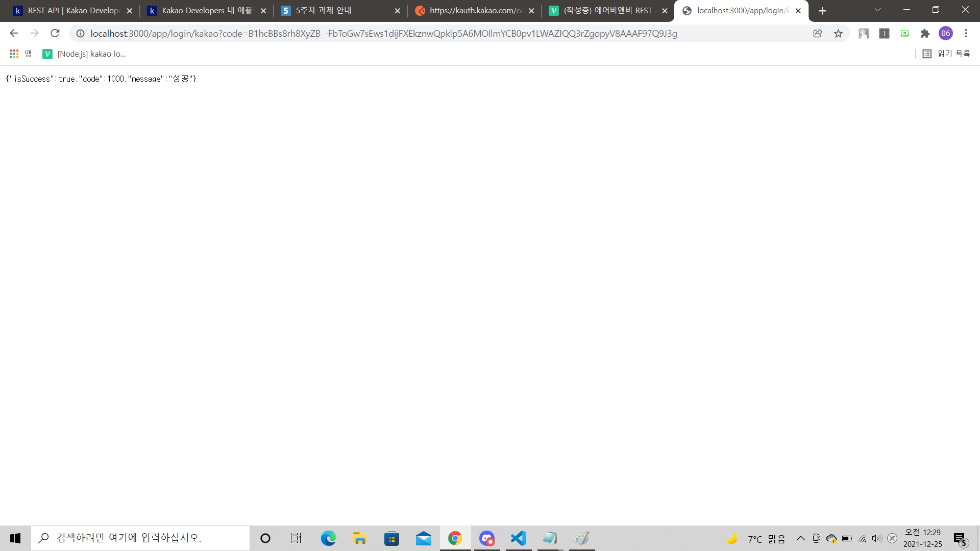Reload the current page
The height and width of the screenshot is (551, 980).
(55, 34)
